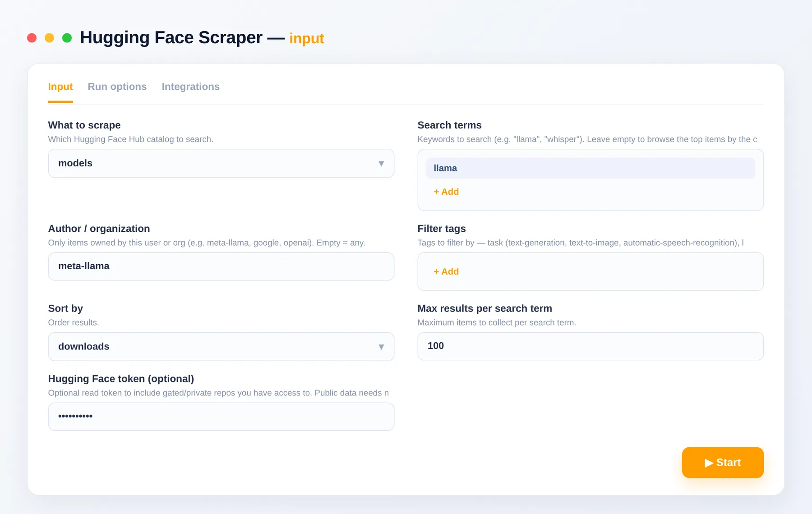Click the Hugging Face Scraper title
This screenshot has height=514, width=812.
coord(171,37)
